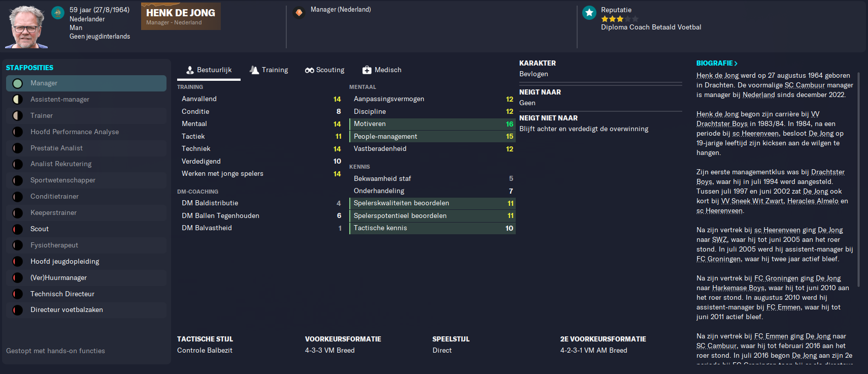Select the Manager staff position
This screenshot has height=374, width=868.
(x=86, y=83)
